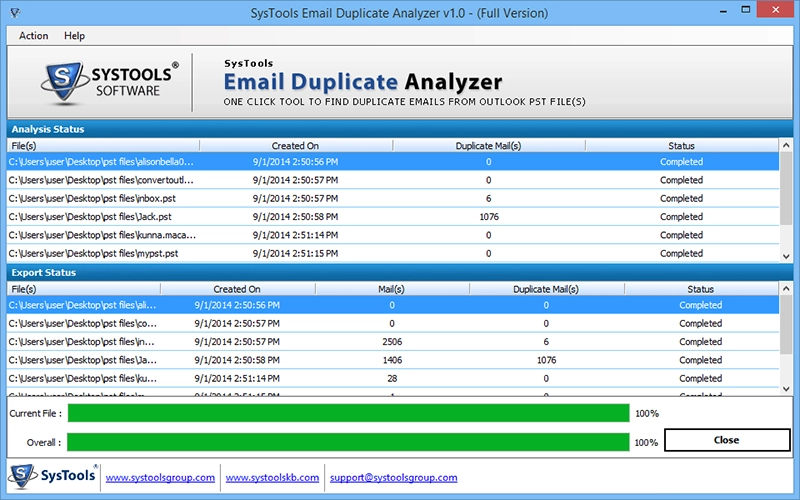The height and width of the screenshot is (500, 800).
Task: Open the Action menu
Action: pyautogui.click(x=33, y=36)
